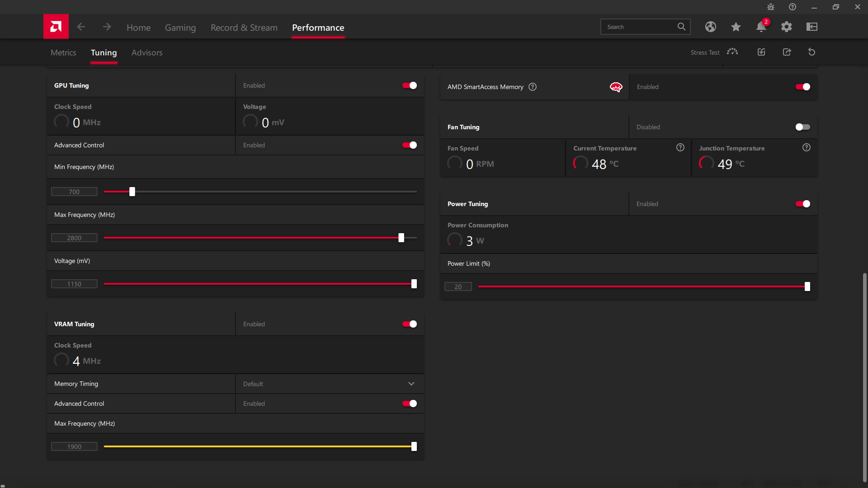Switch to the Metrics sub-tab

tap(63, 52)
